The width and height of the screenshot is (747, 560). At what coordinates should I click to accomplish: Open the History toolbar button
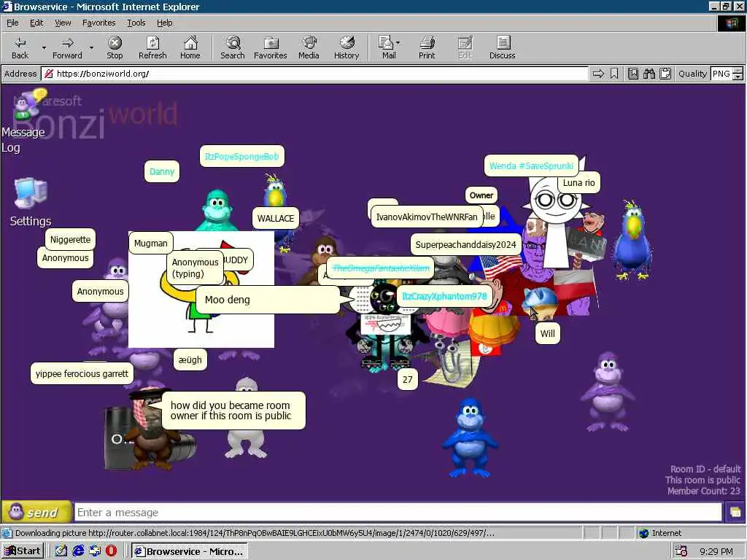pyautogui.click(x=347, y=47)
